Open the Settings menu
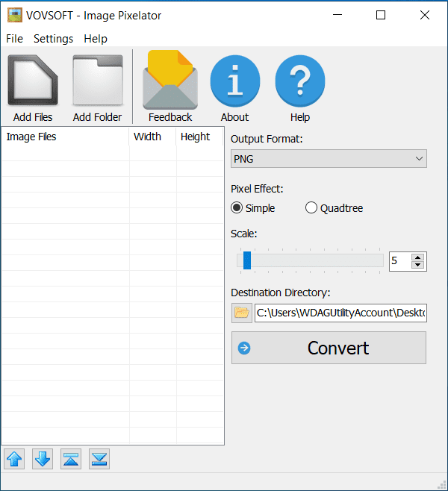The image size is (448, 491). tap(53, 39)
